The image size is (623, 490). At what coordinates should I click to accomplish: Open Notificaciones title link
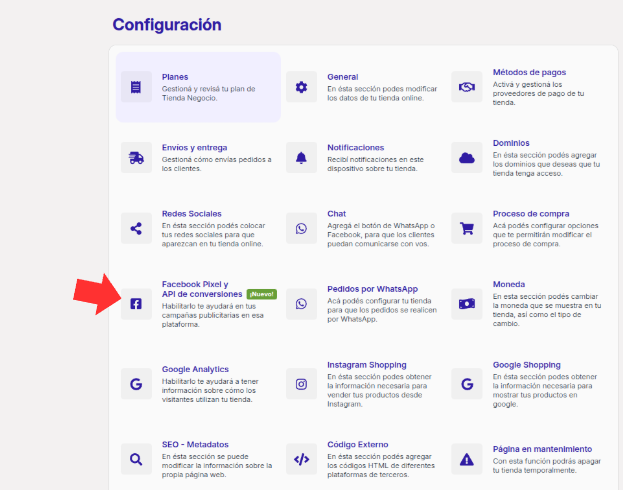point(356,147)
